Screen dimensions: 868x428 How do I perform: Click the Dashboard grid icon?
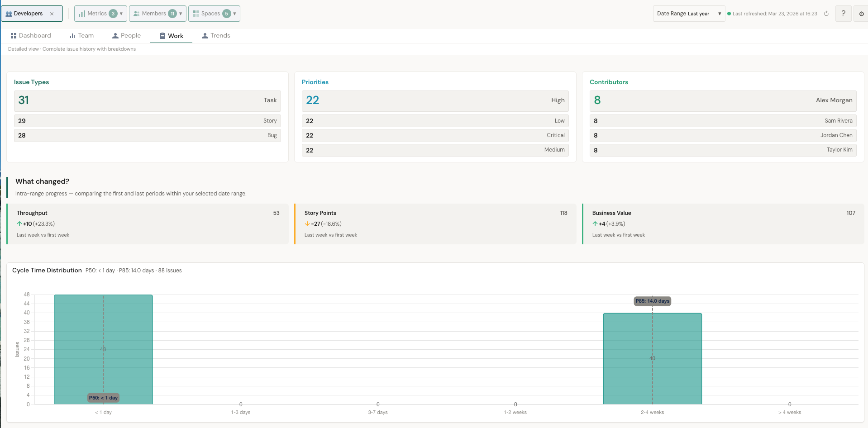(x=14, y=35)
